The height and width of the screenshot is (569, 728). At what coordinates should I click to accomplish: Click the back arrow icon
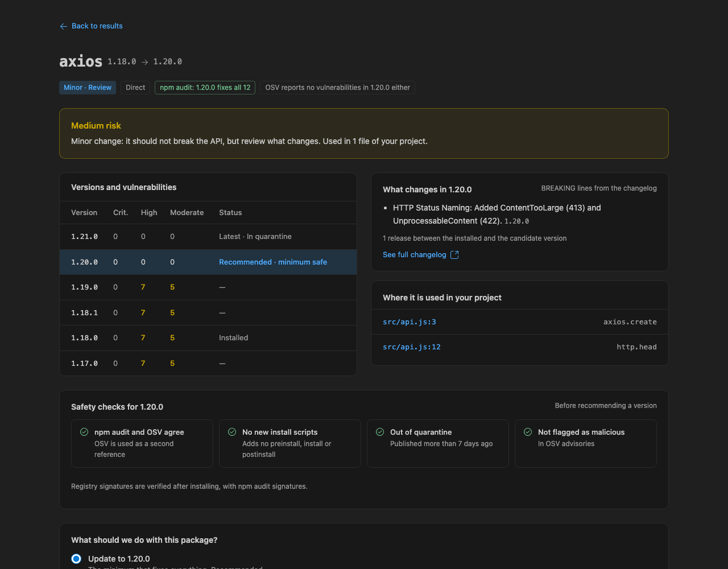tap(63, 26)
